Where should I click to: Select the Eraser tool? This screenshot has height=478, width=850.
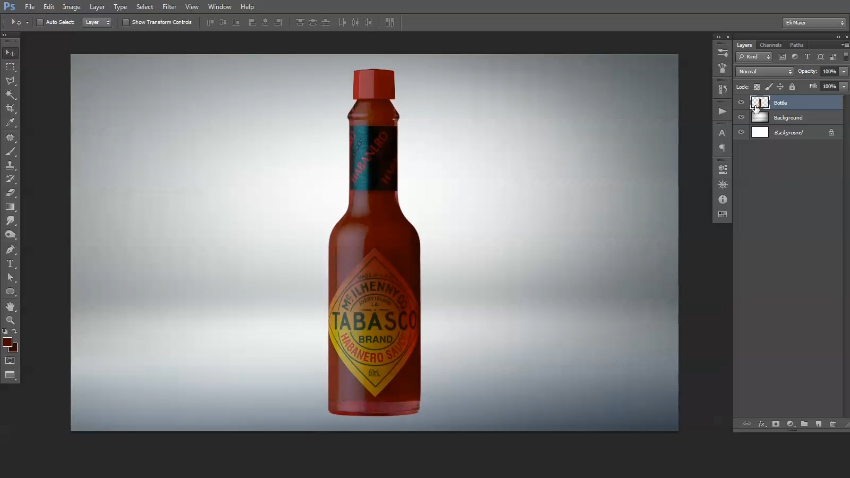(10, 193)
